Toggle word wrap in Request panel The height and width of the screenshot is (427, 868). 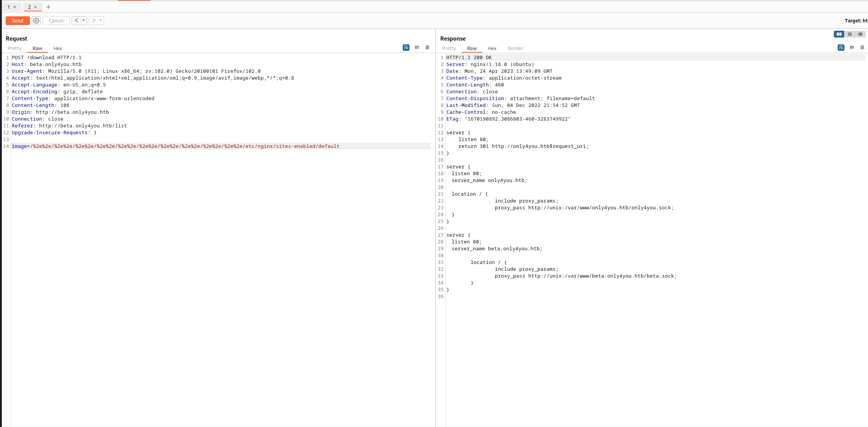[x=406, y=47]
